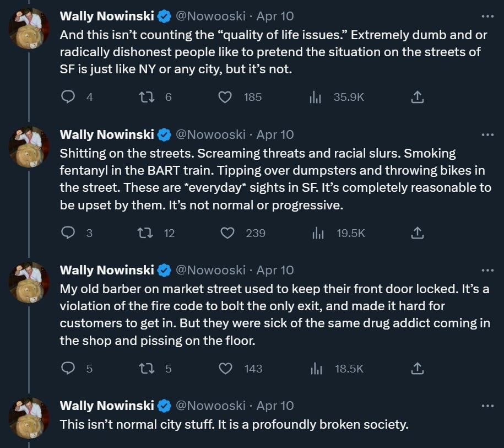The image size is (504, 448).
Task: Open @Nowooski handle on last tweet
Action: click(210, 406)
